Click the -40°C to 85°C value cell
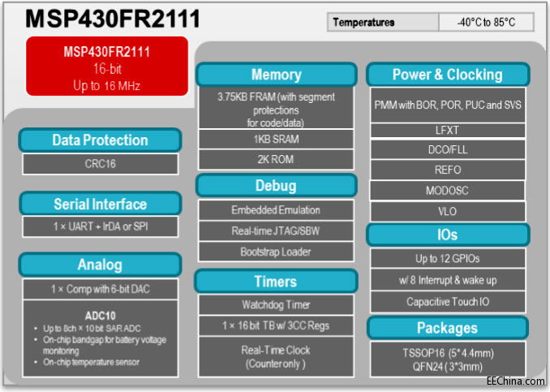 (x=486, y=22)
